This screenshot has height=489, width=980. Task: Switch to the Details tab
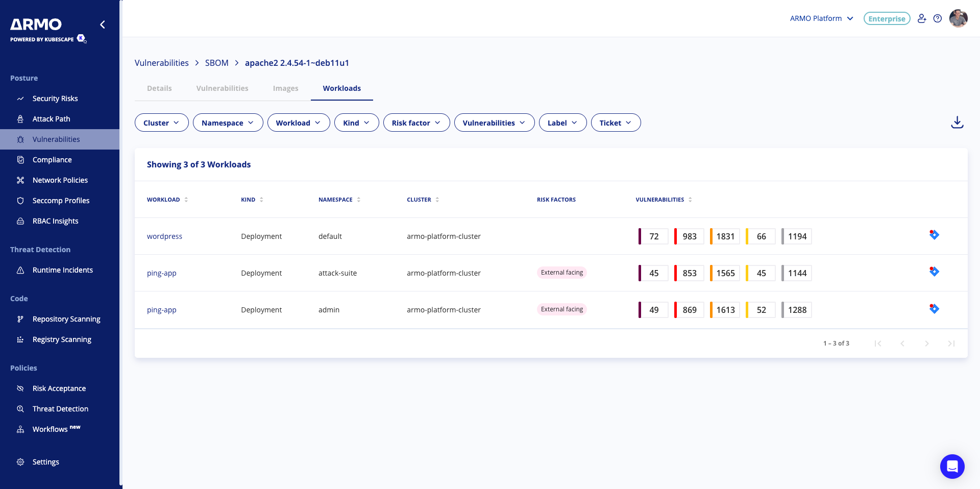click(159, 88)
